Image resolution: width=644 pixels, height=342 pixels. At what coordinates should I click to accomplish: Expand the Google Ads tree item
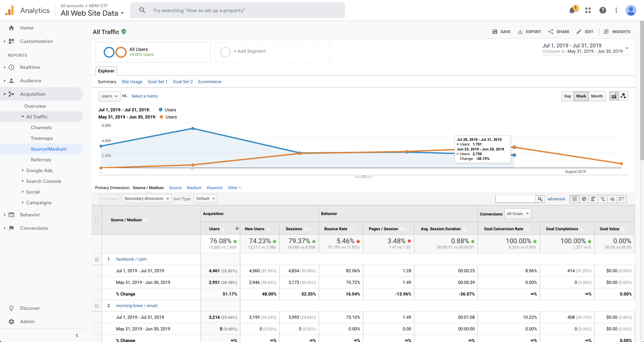coord(39,170)
